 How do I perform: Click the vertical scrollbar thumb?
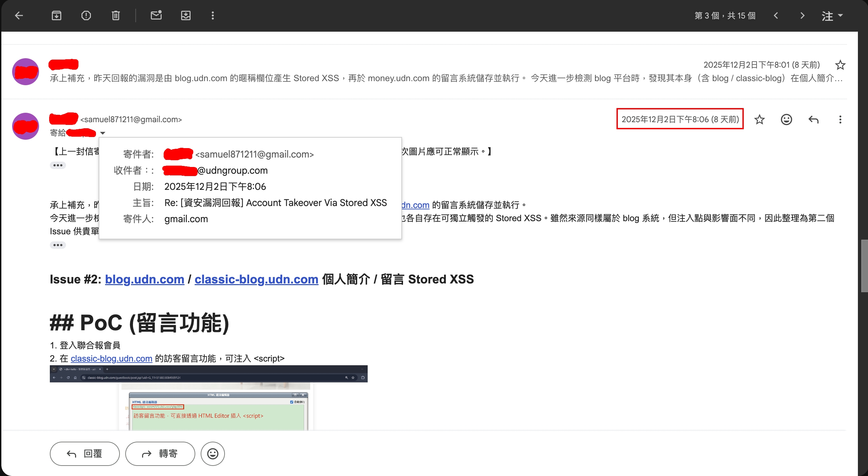pyautogui.click(x=864, y=266)
